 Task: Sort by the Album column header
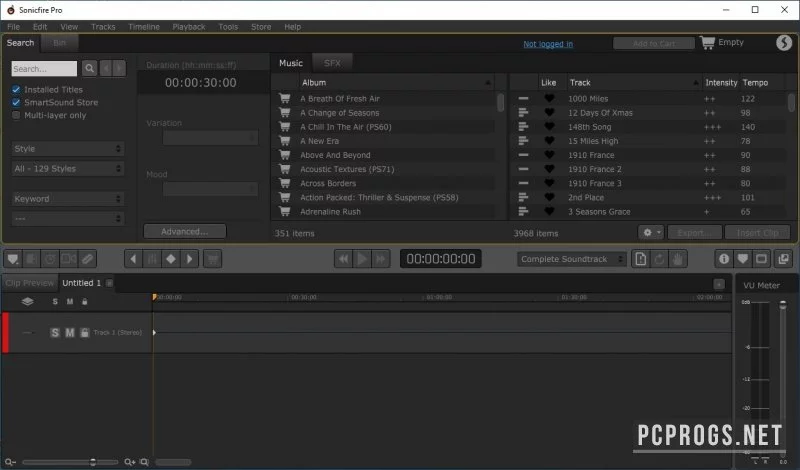click(x=396, y=82)
